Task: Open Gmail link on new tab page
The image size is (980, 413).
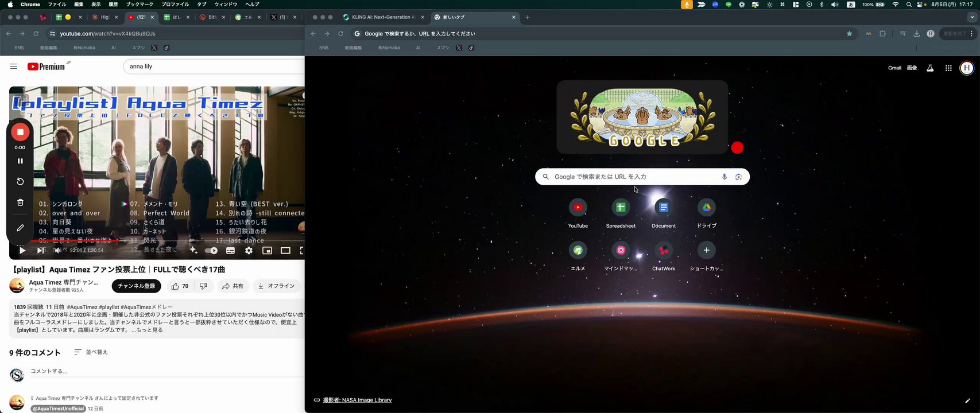Action: 894,68
